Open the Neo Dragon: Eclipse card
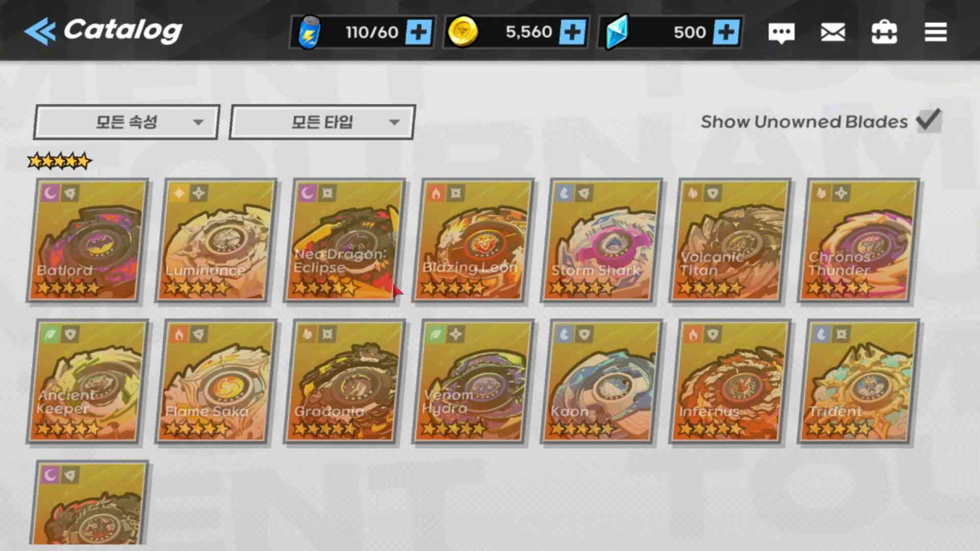 [345, 240]
